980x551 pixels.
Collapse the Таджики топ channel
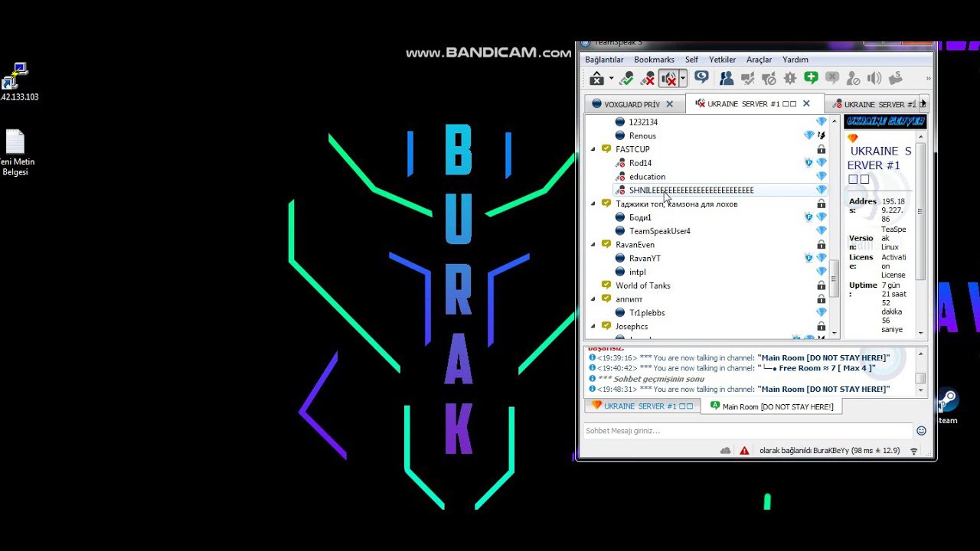tap(593, 204)
